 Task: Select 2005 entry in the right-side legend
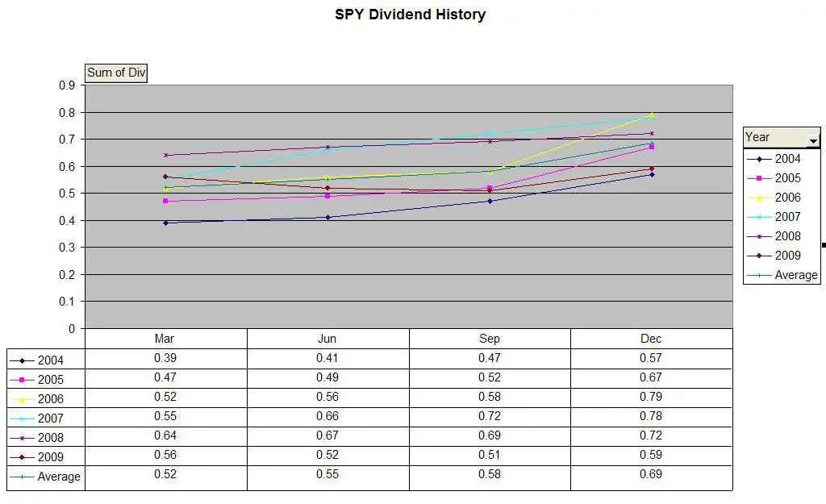[x=774, y=178]
